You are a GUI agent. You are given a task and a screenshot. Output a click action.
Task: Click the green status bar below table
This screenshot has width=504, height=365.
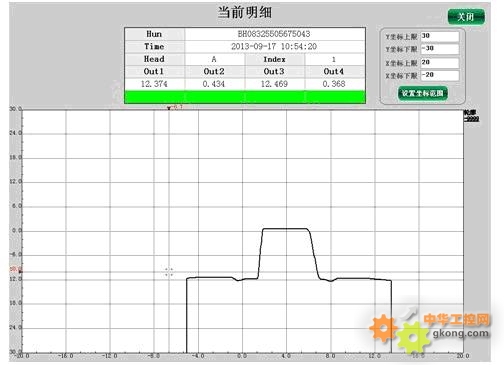click(x=245, y=97)
